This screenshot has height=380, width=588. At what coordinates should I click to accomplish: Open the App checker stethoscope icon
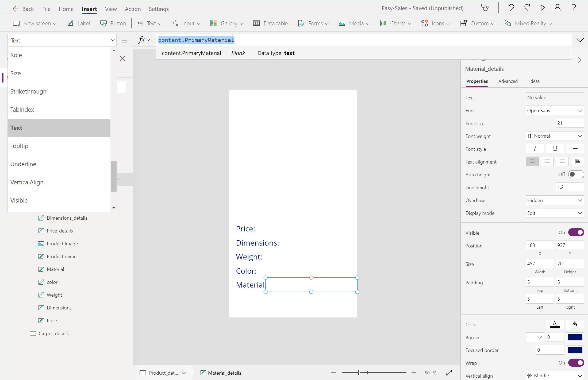pos(485,8)
